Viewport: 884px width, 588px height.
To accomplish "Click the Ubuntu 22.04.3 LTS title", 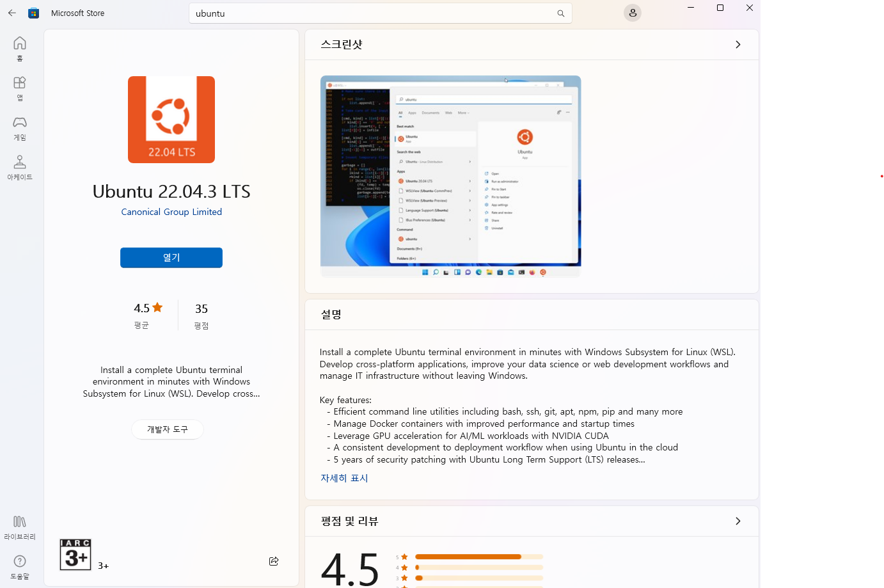I will click(x=171, y=191).
